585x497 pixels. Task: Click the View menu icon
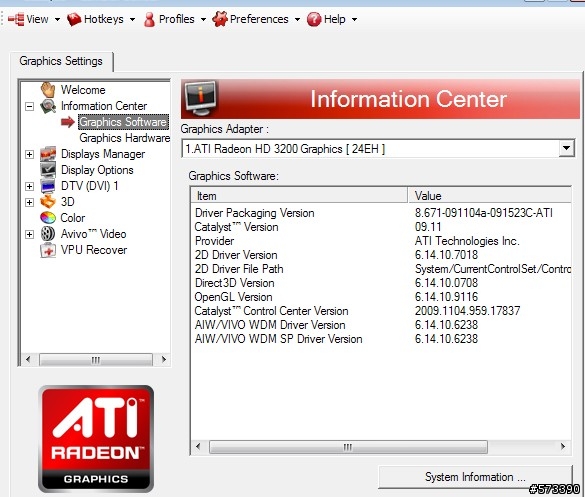coord(16,19)
